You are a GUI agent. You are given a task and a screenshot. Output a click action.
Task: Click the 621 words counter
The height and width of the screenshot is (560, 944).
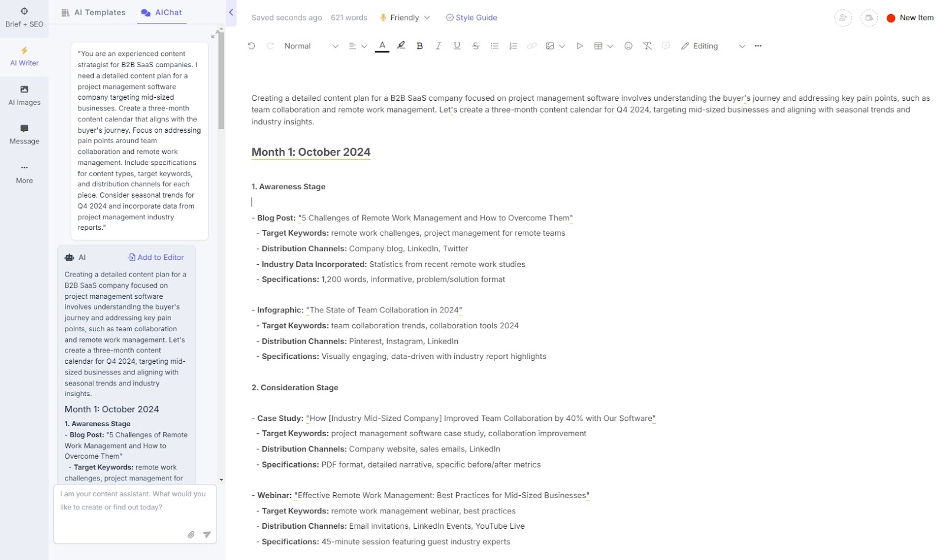click(349, 18)
